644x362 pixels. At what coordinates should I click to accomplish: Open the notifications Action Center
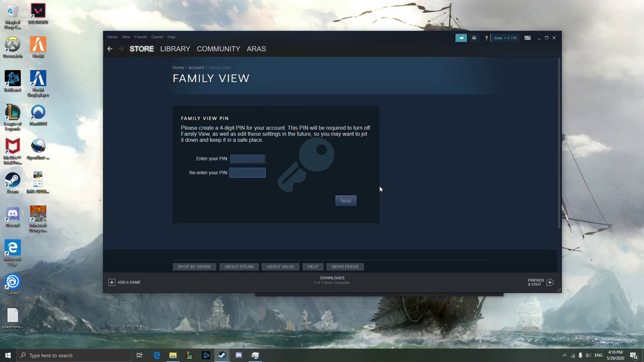633,355
